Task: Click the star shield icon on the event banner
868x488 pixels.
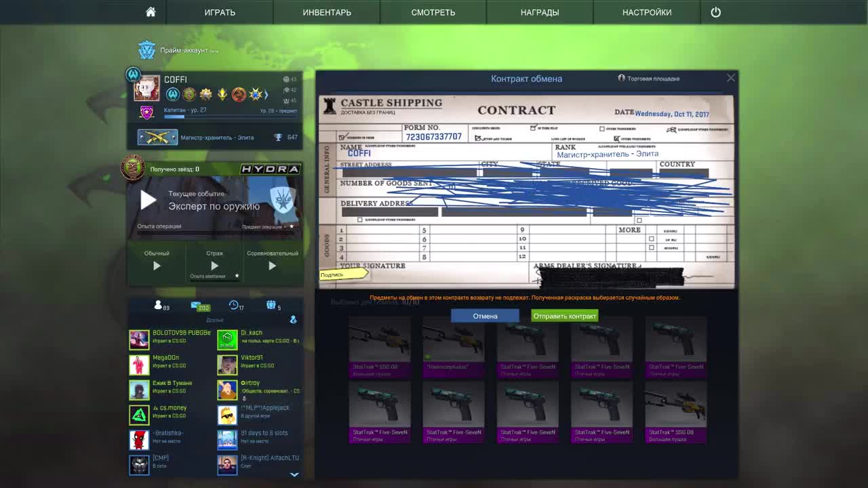Action: click(x=282, y=200)
